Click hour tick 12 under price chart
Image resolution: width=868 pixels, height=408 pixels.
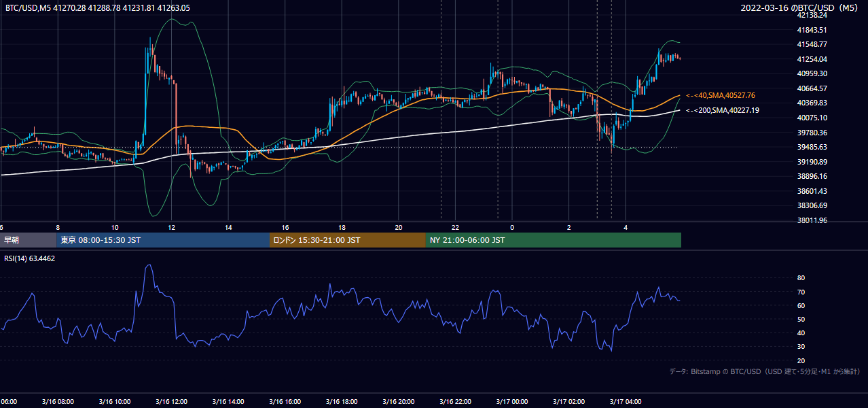pyautogui.click(x=171, y=227)
